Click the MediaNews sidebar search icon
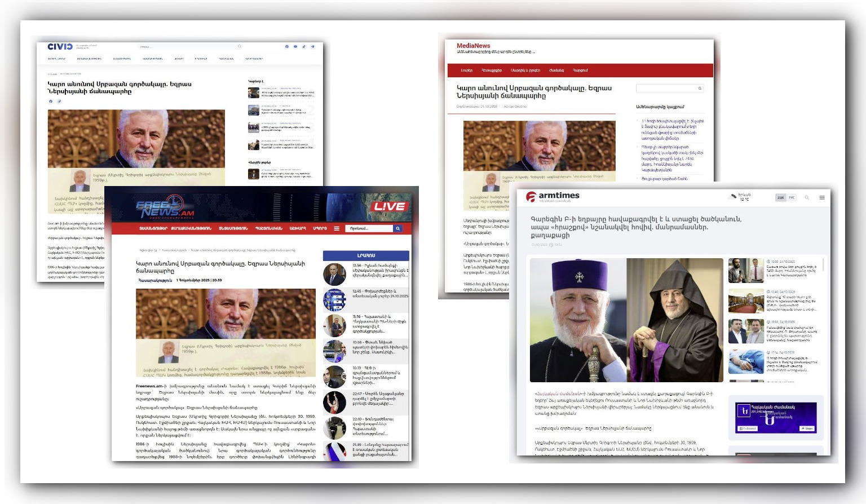The height and width of the screenshot is (504, 866). pos(700,89)
